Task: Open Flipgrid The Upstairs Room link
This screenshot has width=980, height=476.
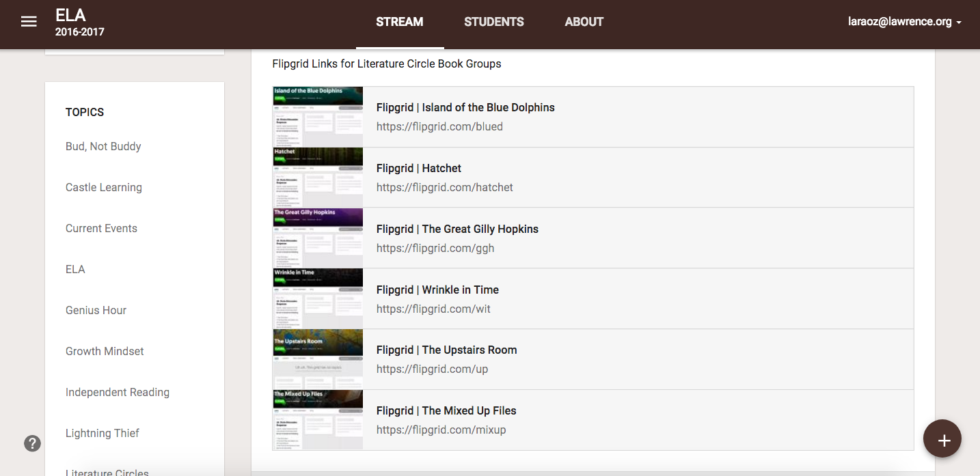Action: pyautogui.click(x=446, y=350)
